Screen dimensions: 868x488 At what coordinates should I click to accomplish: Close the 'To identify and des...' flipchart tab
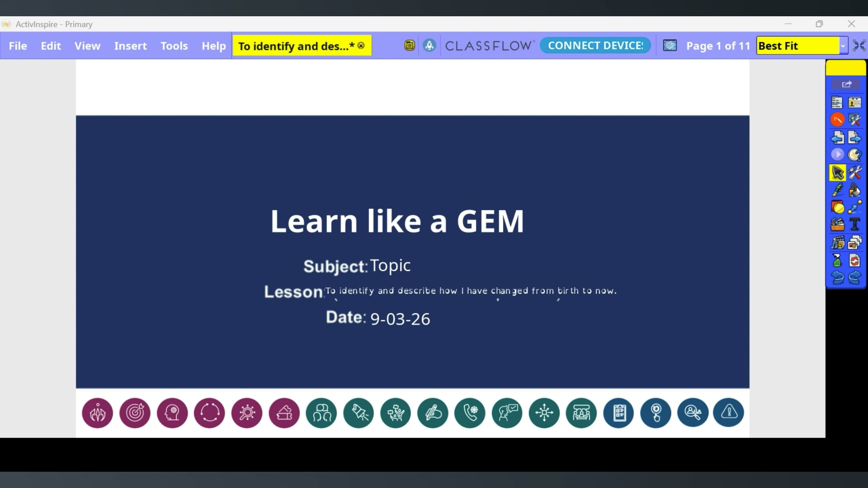(x=361, y=46)
